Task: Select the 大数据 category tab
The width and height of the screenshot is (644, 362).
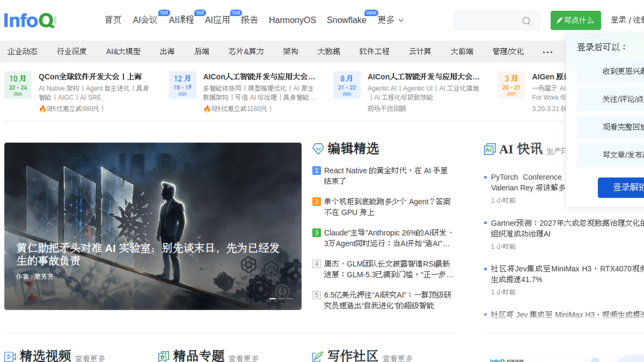Action: coord(329,51)
